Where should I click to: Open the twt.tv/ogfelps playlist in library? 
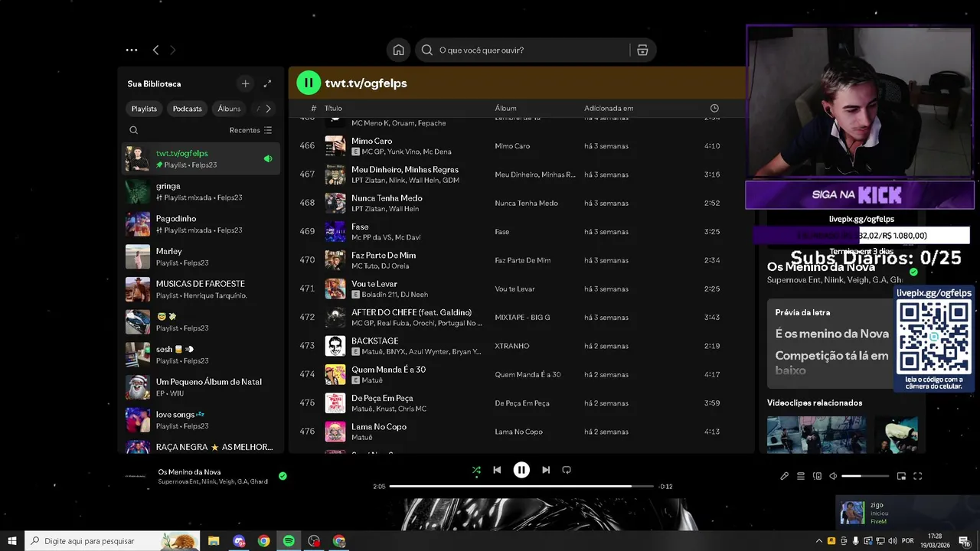pos(201,158)
